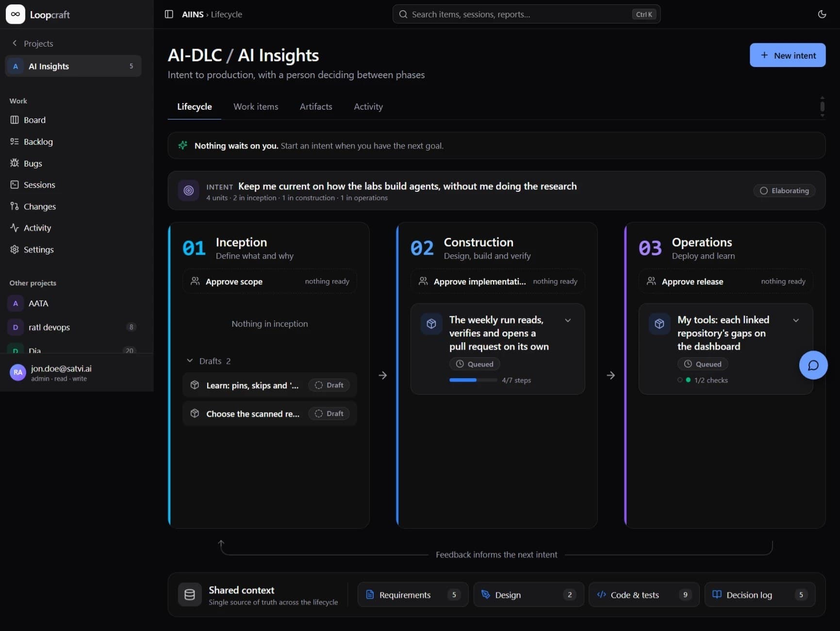Click the Approve implementation row
This screenshot has height=631, width=840.
click(498, 281)
